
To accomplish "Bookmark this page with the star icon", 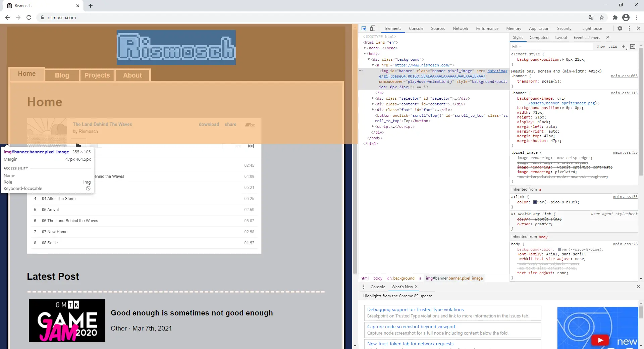I will click(602, 17).
